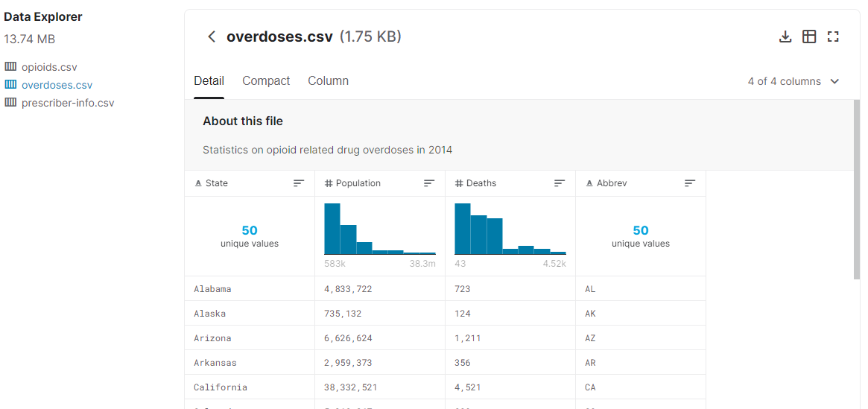Click the 13.74 MB size label

click(x=29, y=39)
